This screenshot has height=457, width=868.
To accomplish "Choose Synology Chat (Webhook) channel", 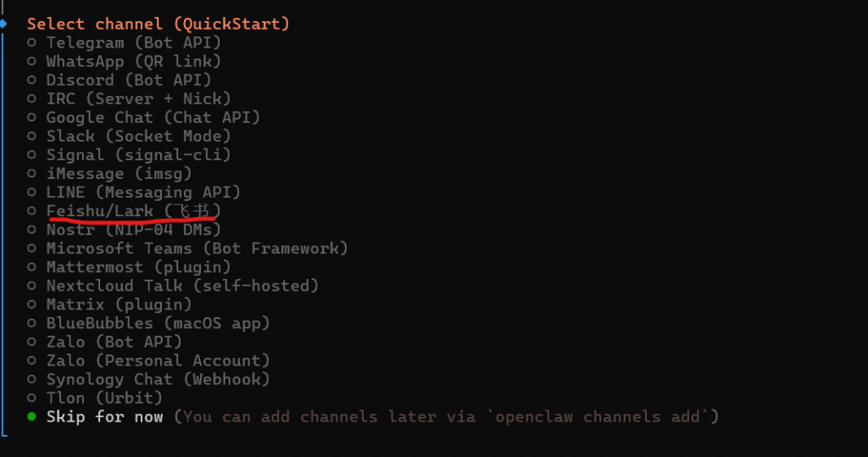I will 158,379.
